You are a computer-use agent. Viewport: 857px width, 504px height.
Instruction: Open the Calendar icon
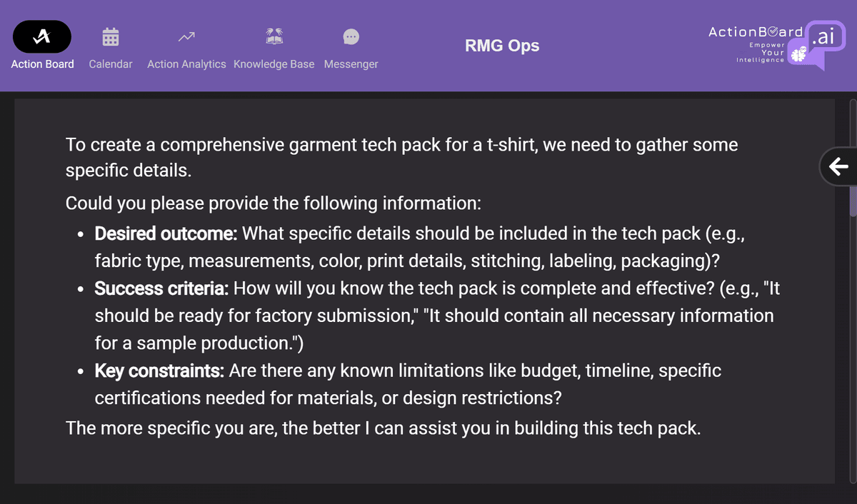[111, 36]
